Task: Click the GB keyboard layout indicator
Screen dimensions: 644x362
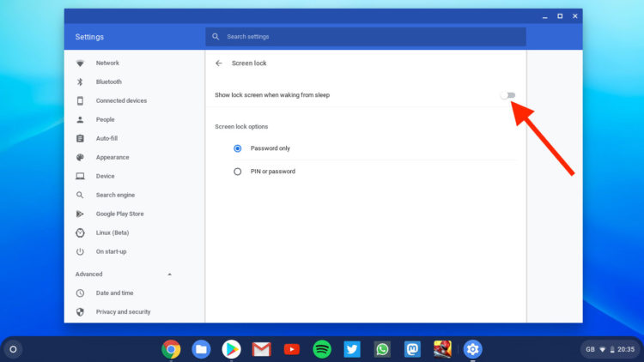Action: click(x=590, y=349)
